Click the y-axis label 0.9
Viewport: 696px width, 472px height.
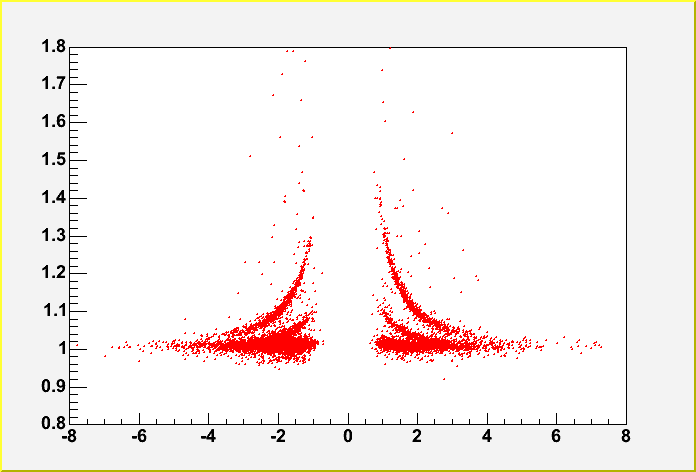coord(53,387)
